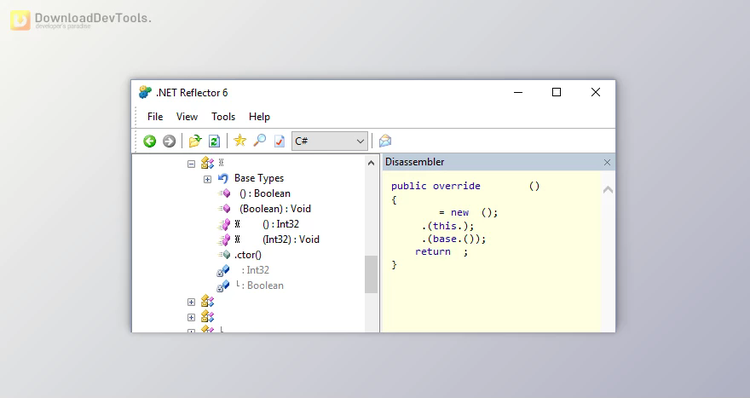Select the "(Int32) : Void" method
The image size is (750, 398).
click(291, 239)
